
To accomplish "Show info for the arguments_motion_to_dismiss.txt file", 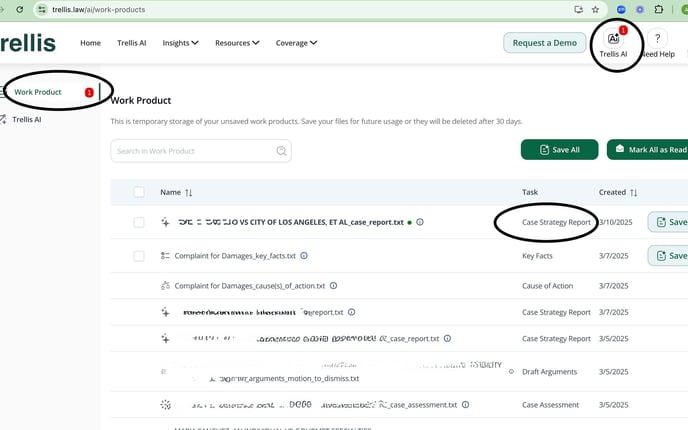I will tap(511, 372).
